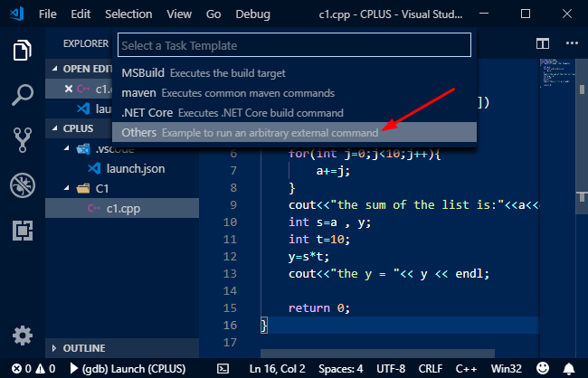588x378 pixels.
Task: Change end of line sequence CRLF
Action: (430, 369)
